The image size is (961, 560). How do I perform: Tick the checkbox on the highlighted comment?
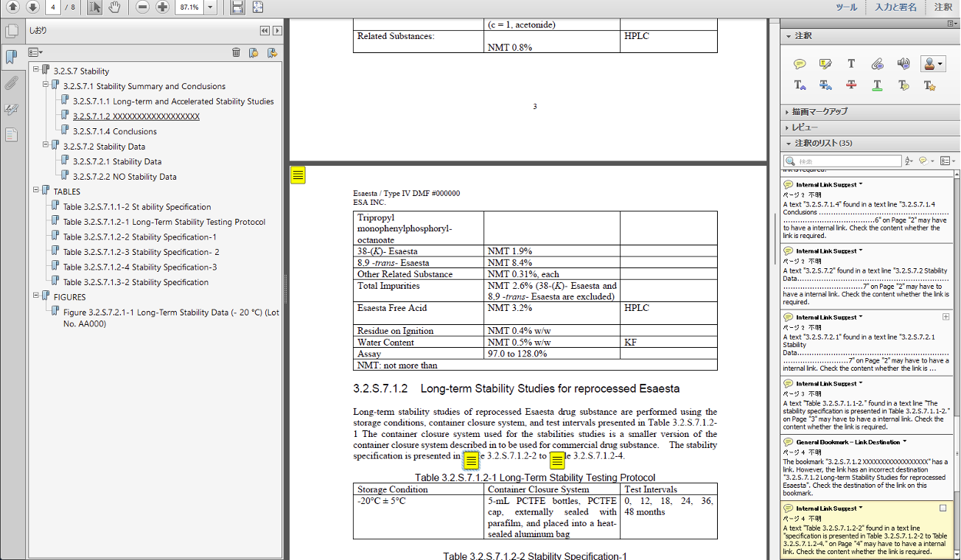tap(943, 508)
